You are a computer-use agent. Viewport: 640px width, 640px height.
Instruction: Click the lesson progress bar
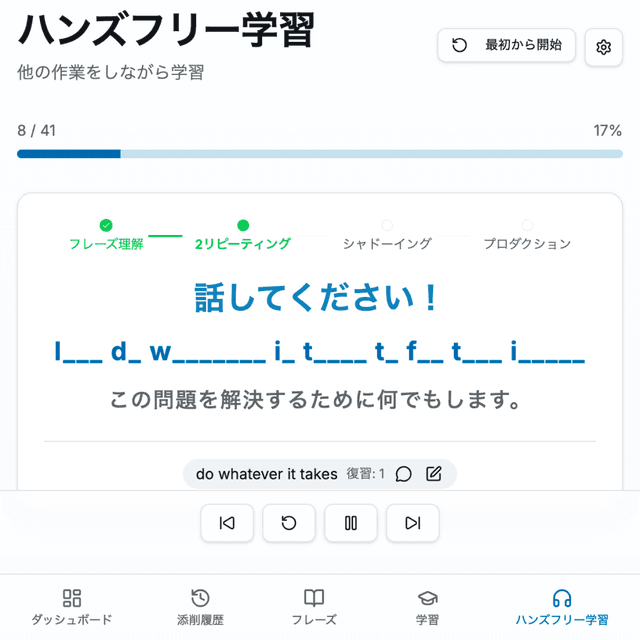click(320, 154)
